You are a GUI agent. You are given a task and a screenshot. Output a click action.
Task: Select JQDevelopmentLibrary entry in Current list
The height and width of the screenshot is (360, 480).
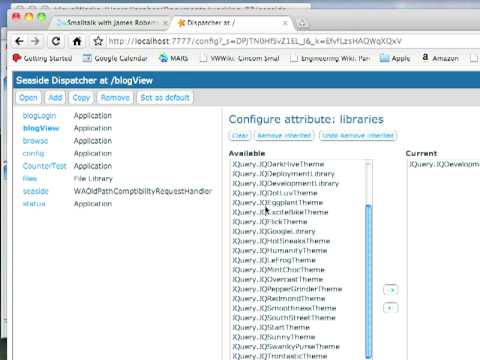(x=444, y=164)
